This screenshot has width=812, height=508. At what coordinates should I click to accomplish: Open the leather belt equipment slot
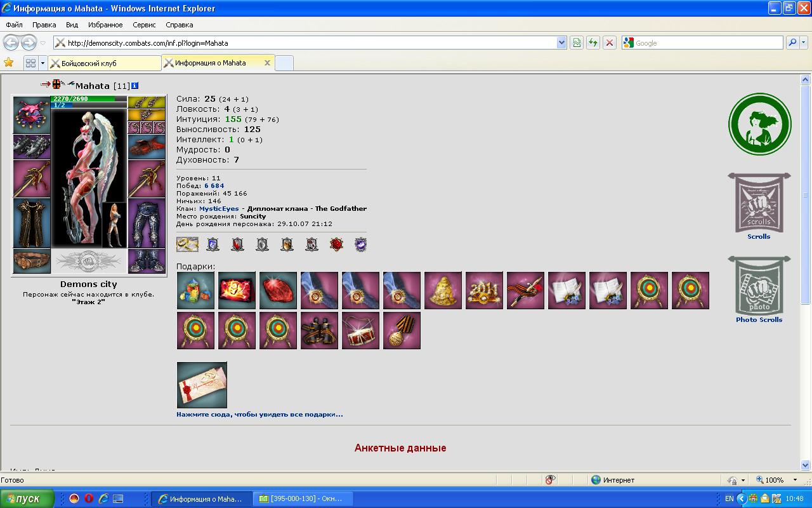click(x=32, y=261)
